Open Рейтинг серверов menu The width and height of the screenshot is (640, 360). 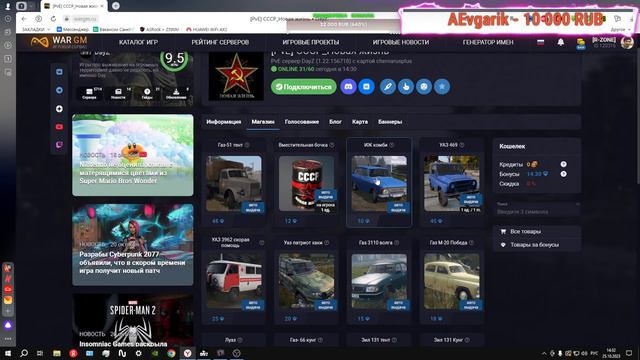[x=220, y=42]
